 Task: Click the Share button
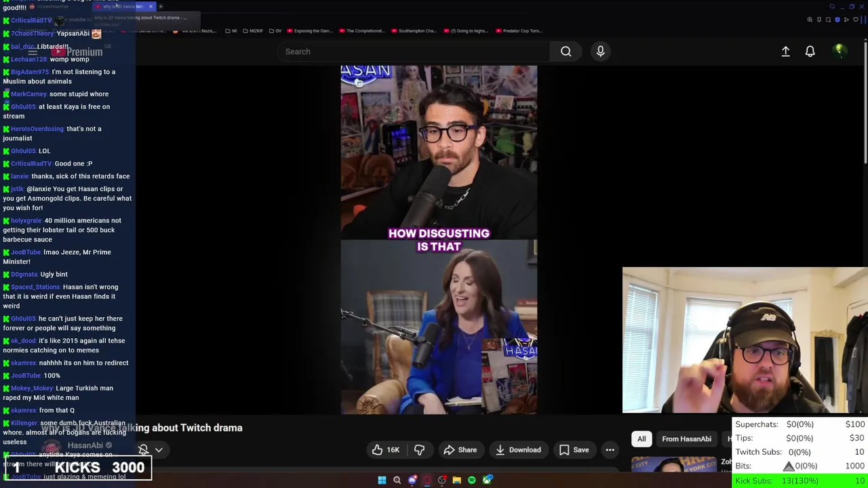coord(460,450)
